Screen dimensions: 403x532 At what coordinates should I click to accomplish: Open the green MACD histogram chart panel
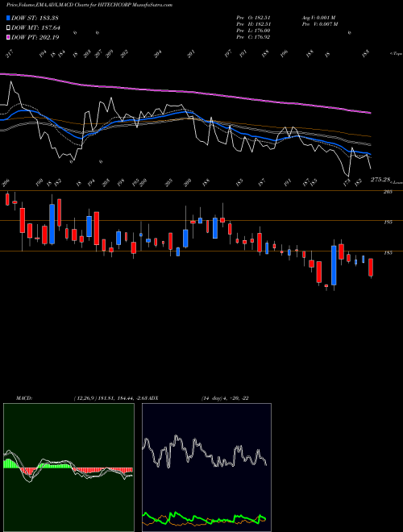[x=69, y=468]
